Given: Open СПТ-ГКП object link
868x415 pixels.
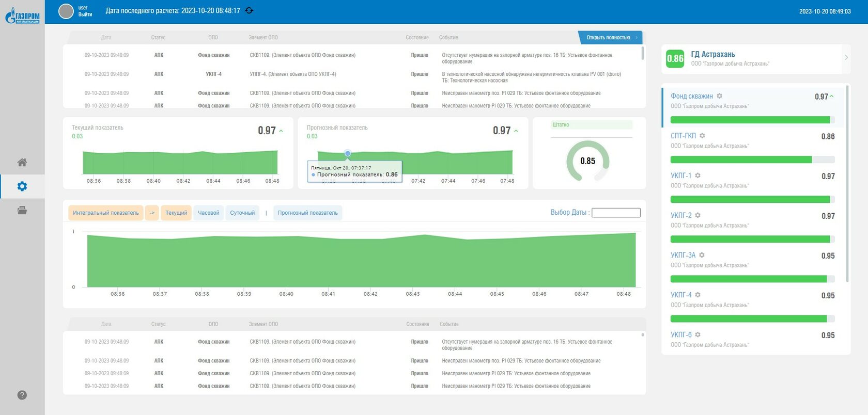Looking at the screenshot, I should (683, 136).
